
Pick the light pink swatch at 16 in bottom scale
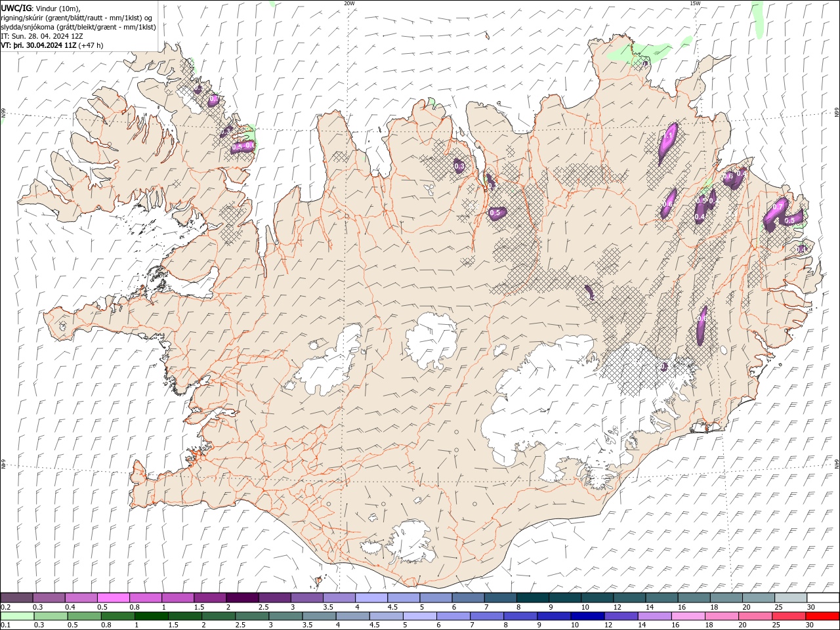click(x=688, y=616)
